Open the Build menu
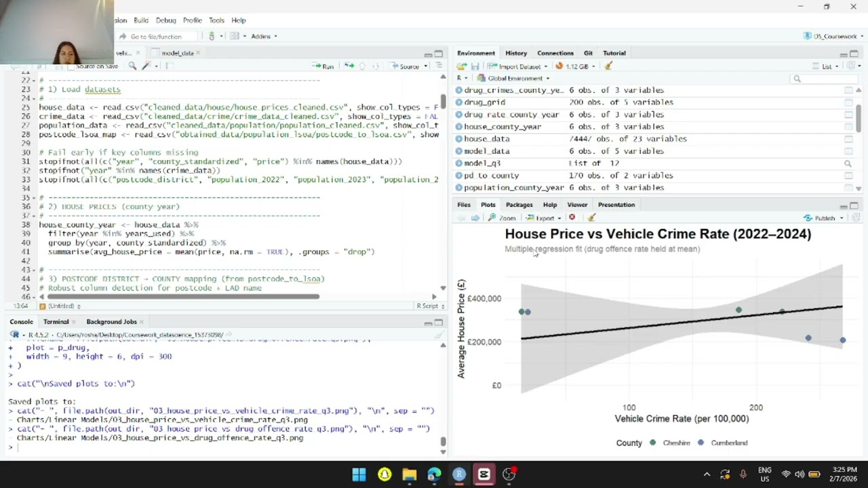Image resolution: width=868 pixels, height=488 pixels. click(x=141, y=20)
